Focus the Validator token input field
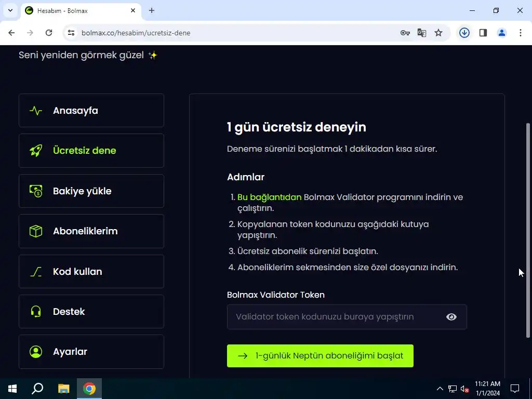The image size is (532, 399). [347, 317]
